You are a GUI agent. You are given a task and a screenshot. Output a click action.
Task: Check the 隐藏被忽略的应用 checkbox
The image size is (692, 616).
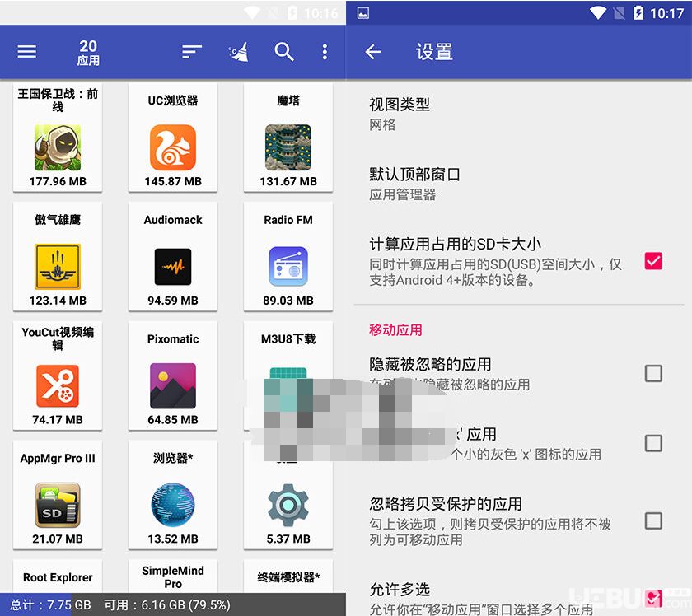click(653, 373)
